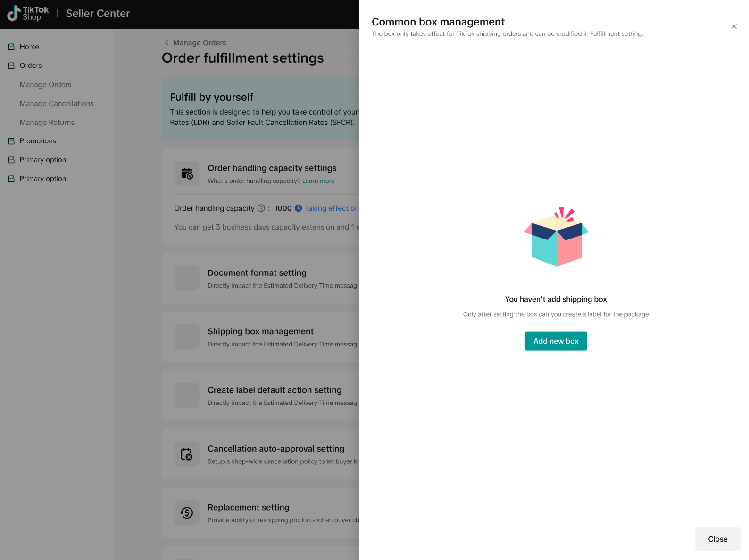The width and height of the screenshot is (749, 560).
Task: Open the Shipping box management section
Action: 260,332
